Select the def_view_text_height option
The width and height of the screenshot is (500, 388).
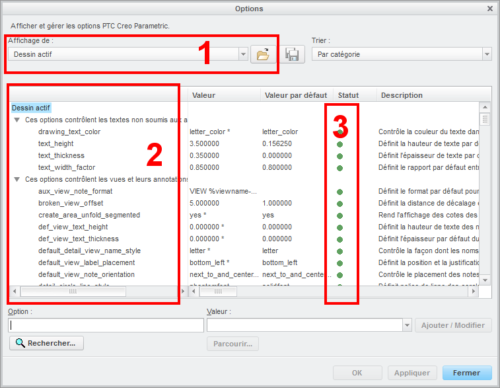(x=73, y=227)
